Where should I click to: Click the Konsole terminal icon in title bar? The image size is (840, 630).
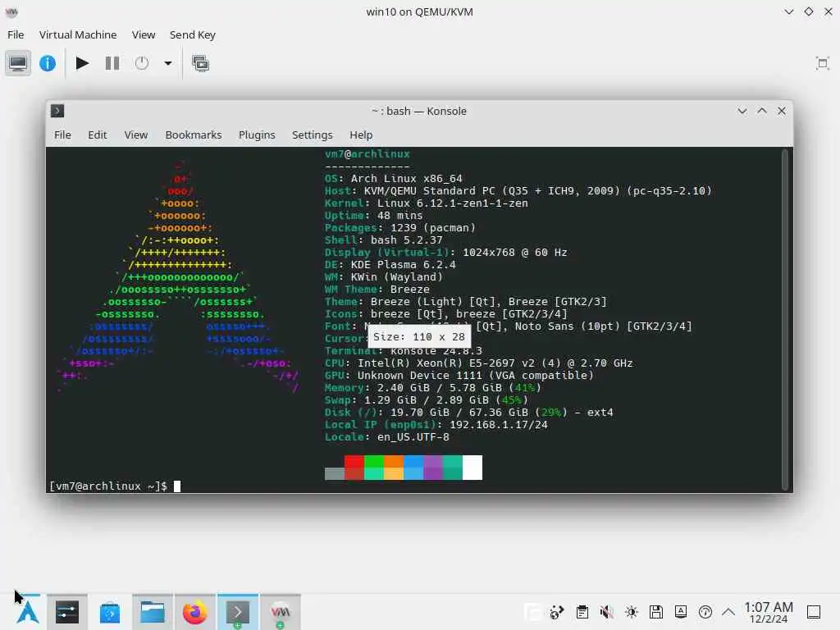click(x=57, y=111)
